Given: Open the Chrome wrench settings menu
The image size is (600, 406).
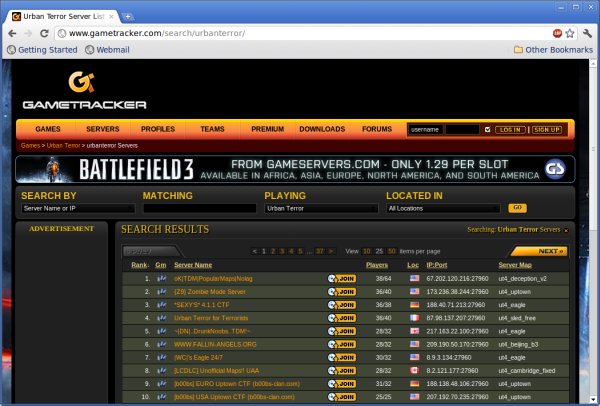Looking at the screenshot, I should coord(587,34).
